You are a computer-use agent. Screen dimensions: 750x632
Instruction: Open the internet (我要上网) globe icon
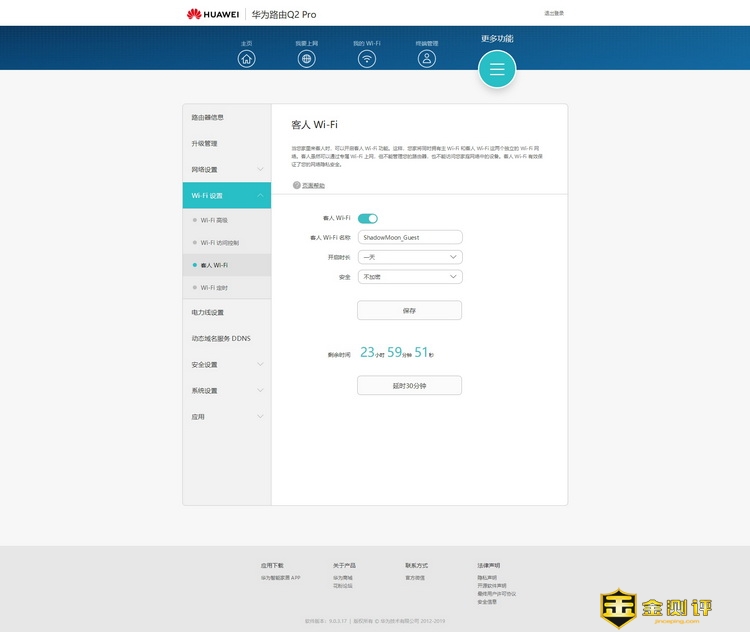tap(307, 58)
